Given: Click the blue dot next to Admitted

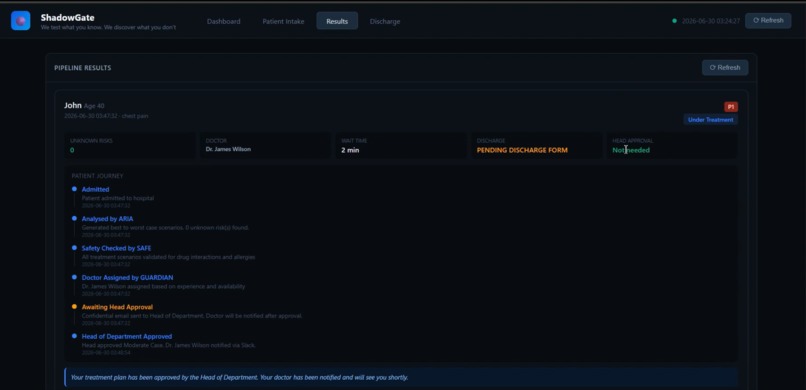Looking at the screenshot, I should (75, 189).
